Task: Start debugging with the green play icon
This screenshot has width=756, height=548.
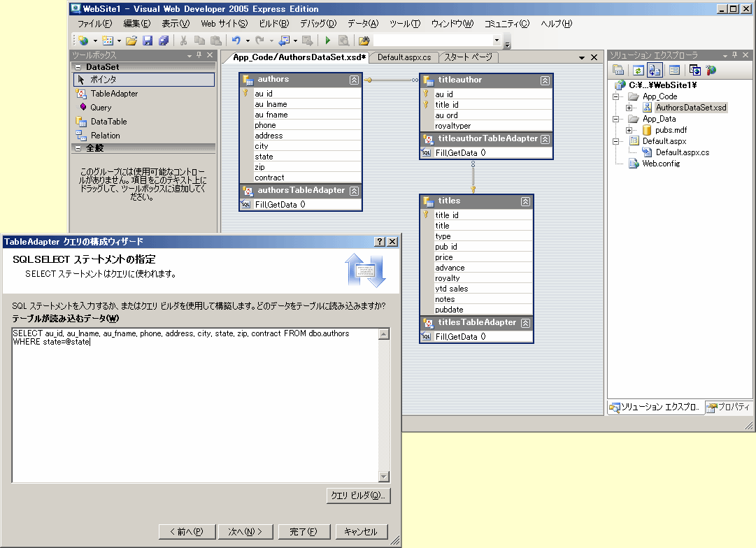Action: pos(328,41)
